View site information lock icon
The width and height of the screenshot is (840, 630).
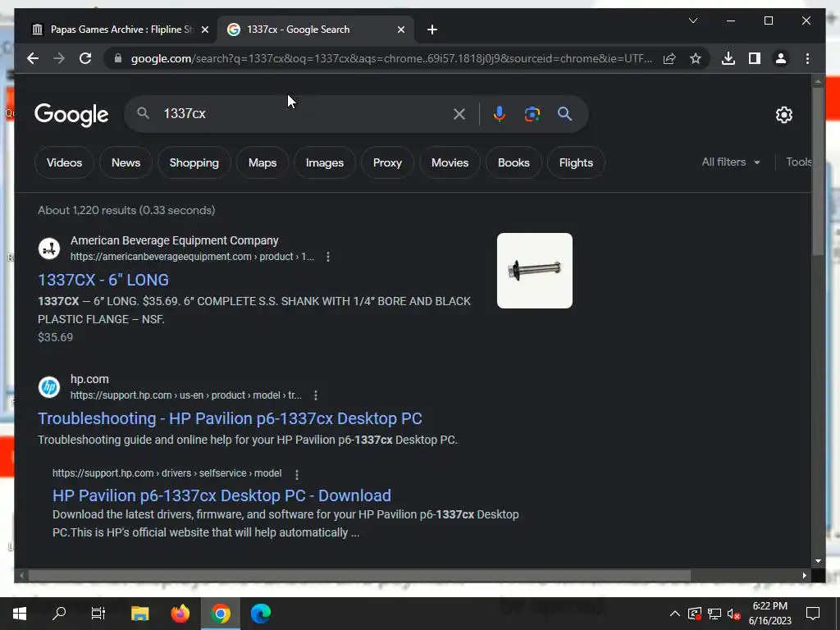(118, 58)
